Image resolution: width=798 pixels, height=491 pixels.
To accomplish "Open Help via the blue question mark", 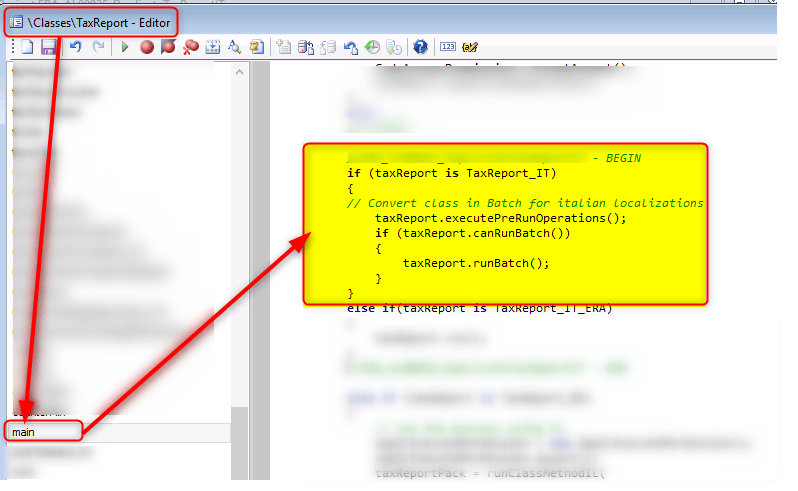I will click(x=420, y=47).
